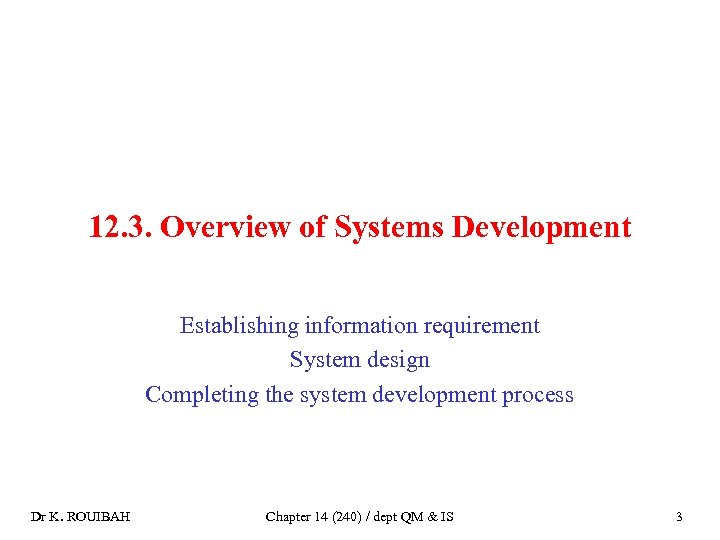Select 'Completing the system development process' text
Viewport: 720px width, 540px height.
(360, 395)
